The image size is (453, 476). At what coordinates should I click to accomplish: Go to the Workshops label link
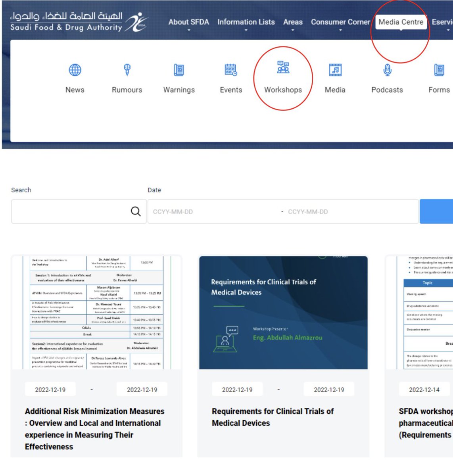point(283,90)
